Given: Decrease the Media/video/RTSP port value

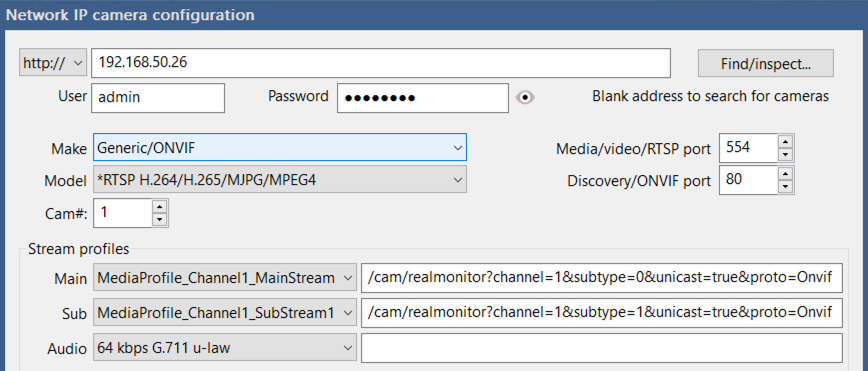Looking at the screenshot, I should [785, 154].
